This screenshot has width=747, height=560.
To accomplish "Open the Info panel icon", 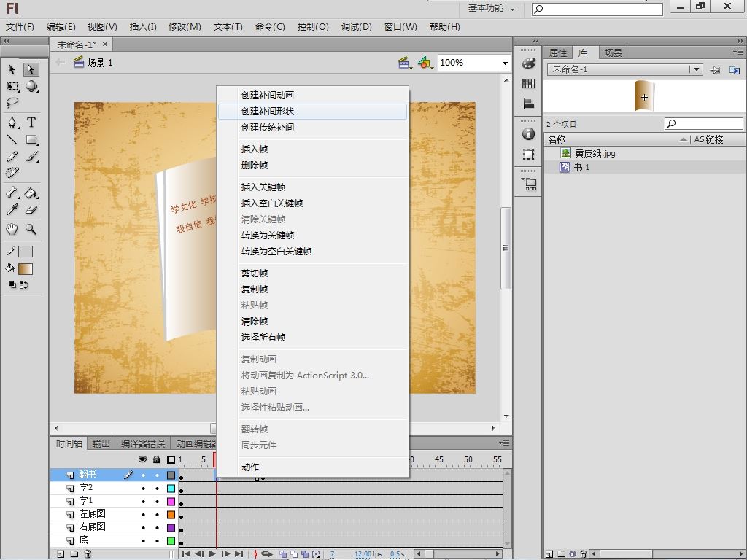I will [x=529, y=134].
